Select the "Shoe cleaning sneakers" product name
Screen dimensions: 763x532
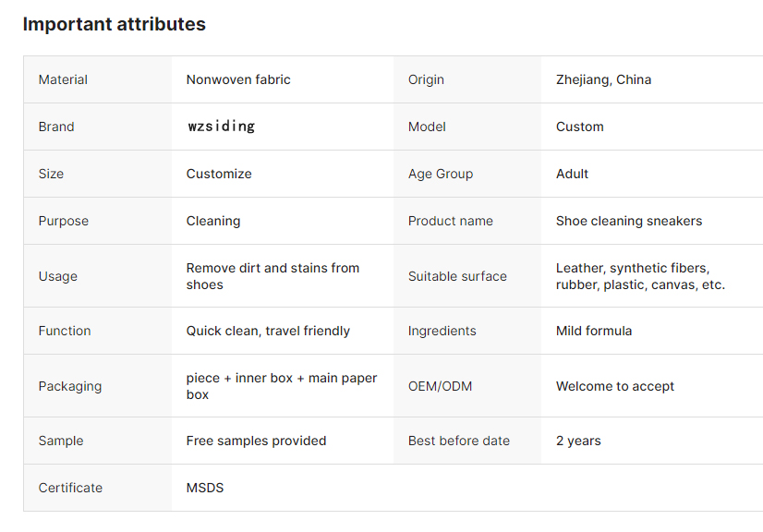click(628, 221)
